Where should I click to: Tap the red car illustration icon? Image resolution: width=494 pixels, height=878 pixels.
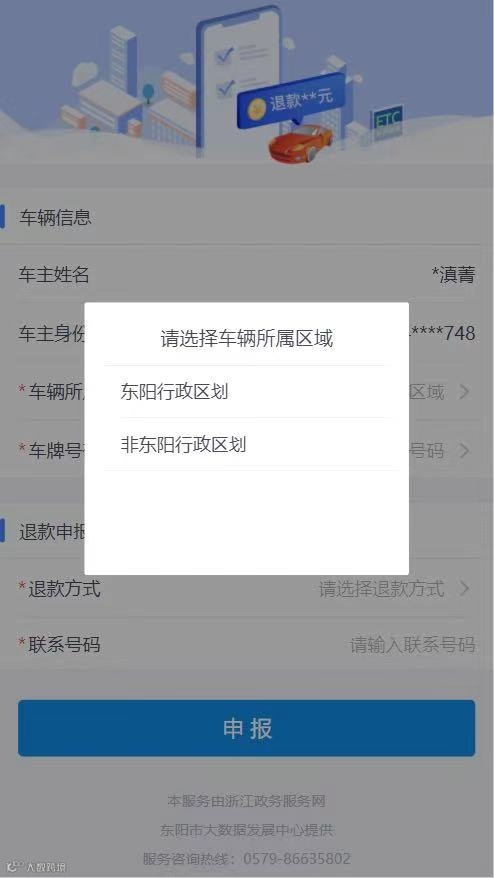pyautogui.click(x=301, y=142)
